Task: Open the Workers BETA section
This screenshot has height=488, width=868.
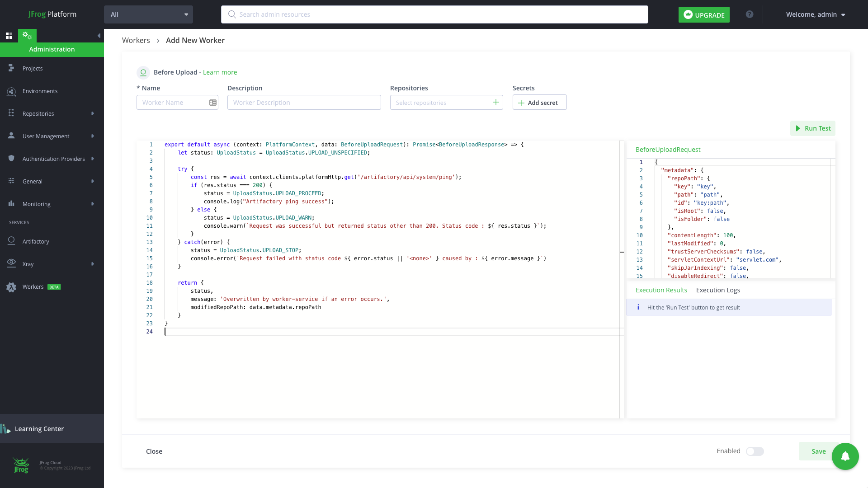Action: click(33, 286)
